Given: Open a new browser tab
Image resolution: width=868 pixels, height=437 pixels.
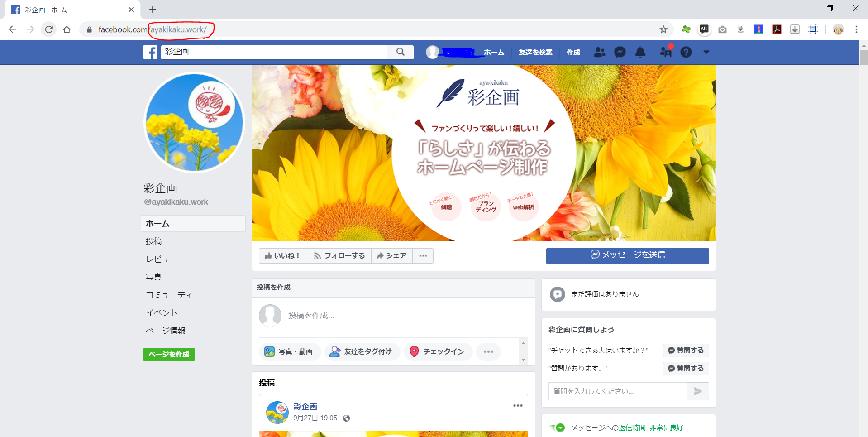Looking at the screenshot, I should [x=153, y=10].
